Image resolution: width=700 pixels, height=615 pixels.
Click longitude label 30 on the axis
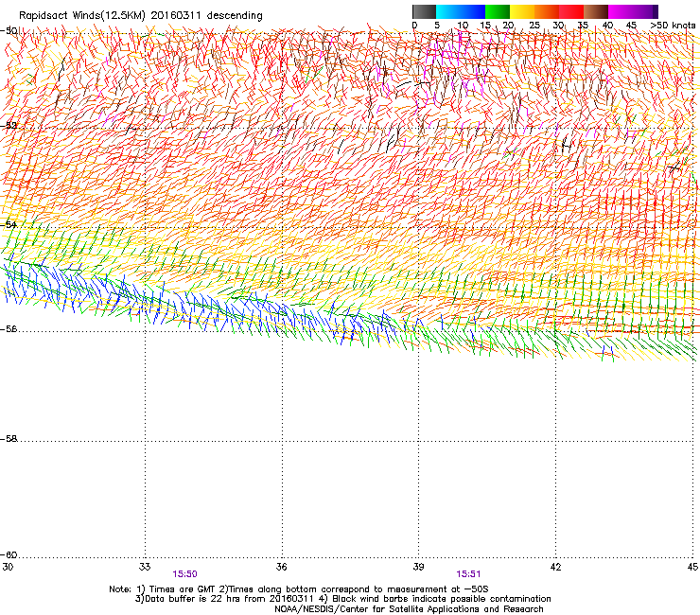coord(8,567)
